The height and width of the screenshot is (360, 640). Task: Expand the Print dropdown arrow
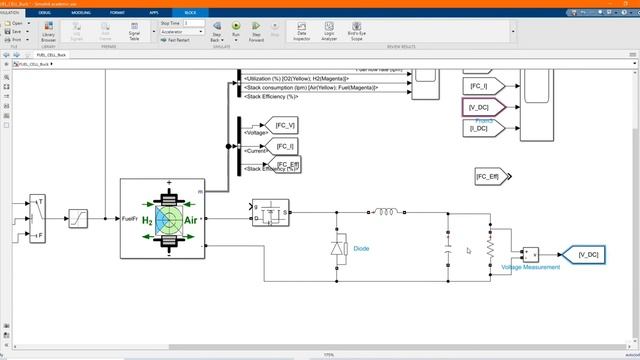click(x=27, y=40)
